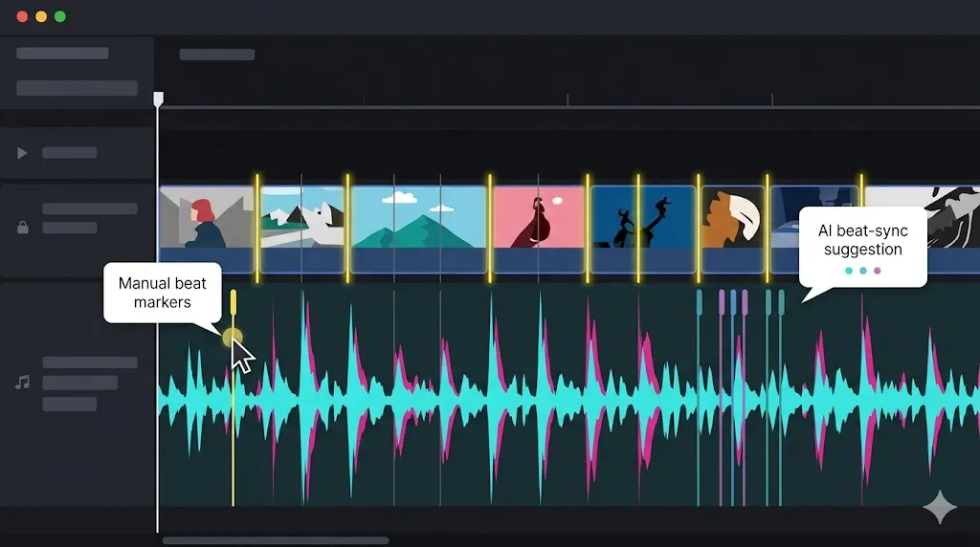Click the 'AI beat-sync suggestion' tooltip
This screenshot has width=980, height=547.
coord(863,247)
